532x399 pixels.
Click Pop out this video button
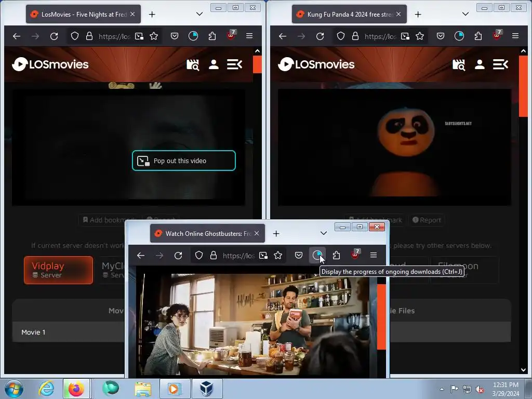(x=183, y=161)
